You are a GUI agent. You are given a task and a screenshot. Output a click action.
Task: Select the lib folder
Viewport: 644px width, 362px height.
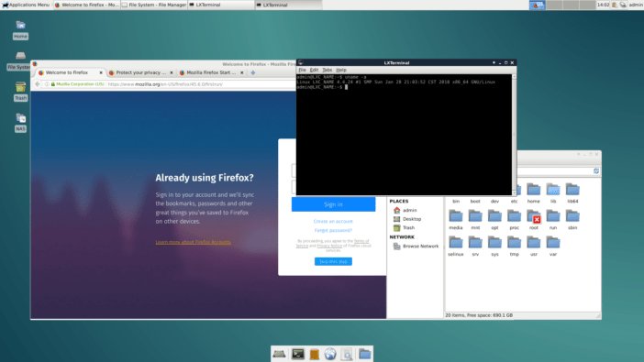point(553,193)
